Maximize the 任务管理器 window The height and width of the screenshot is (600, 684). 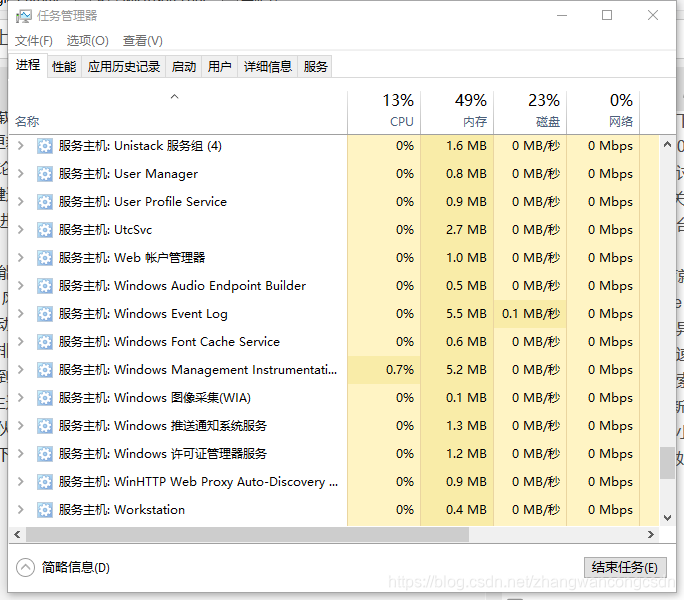tap(607, 15)
